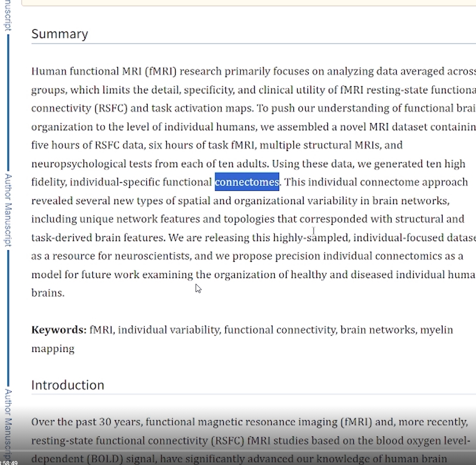Click the word "mapping" below the Keywords line
Image resolution: width=476 pixels, height=465 pixels.
click(x=53, y=349)
